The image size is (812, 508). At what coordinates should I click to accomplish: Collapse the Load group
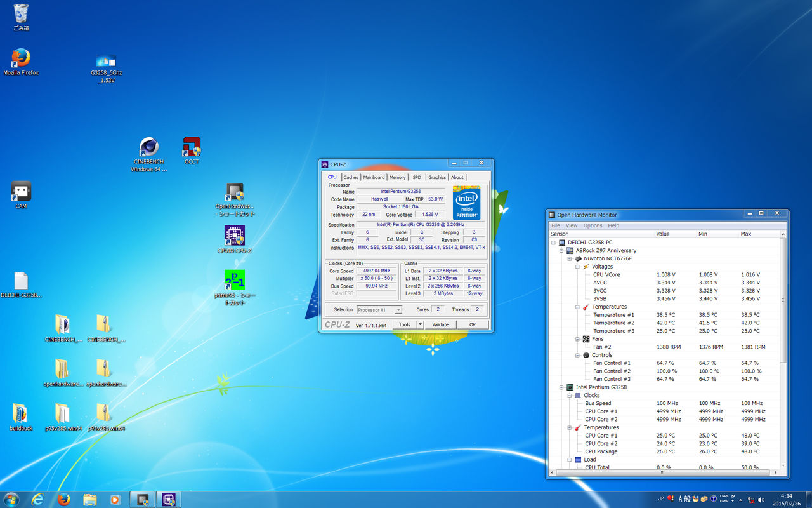[570, 460]
